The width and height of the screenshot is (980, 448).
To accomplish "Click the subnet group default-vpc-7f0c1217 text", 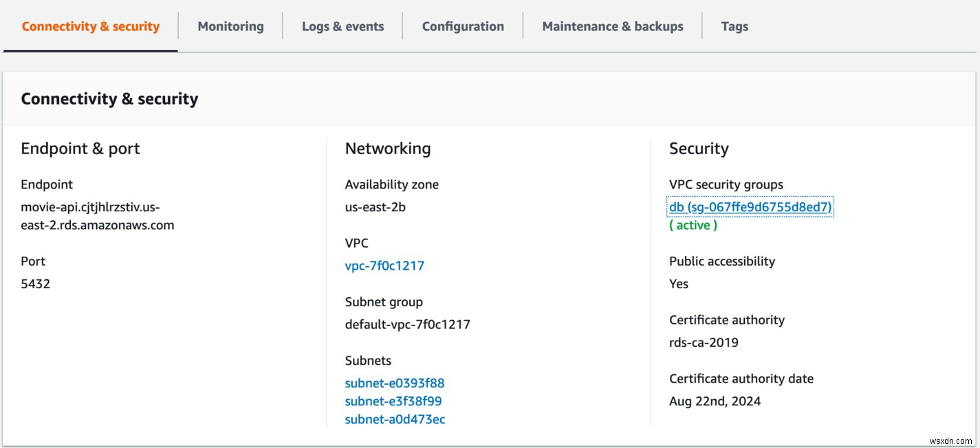I will (x=407, y=323).
